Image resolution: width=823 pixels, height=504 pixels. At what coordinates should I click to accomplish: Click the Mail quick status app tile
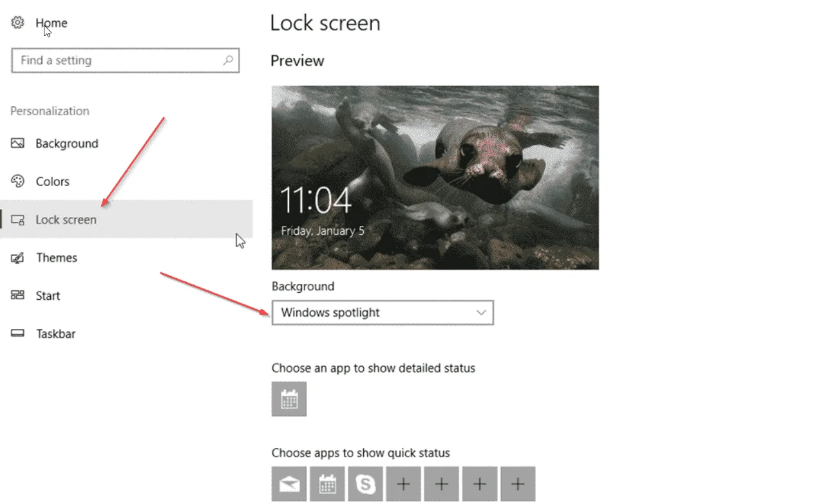point(289,484)
